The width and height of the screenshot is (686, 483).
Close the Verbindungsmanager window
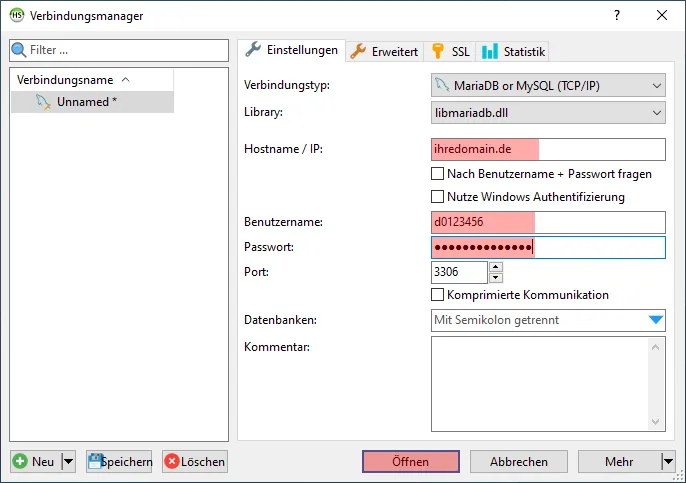pyautogui.click(x=662, y=15)
